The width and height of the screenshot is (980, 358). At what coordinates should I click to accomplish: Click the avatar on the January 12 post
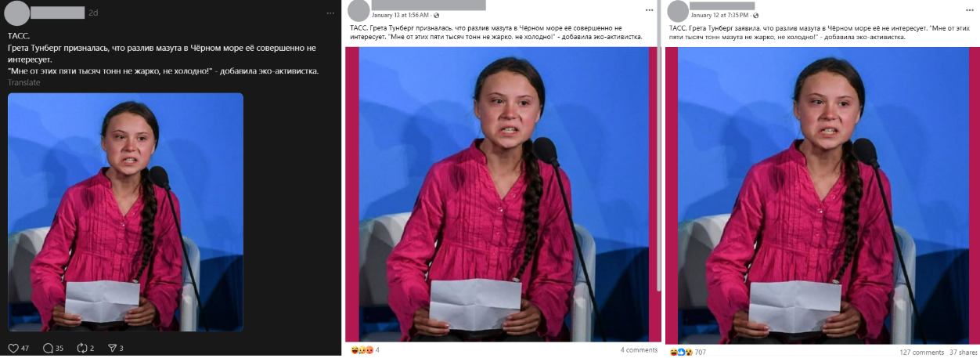pyautogui.click(x=679, y=11)
